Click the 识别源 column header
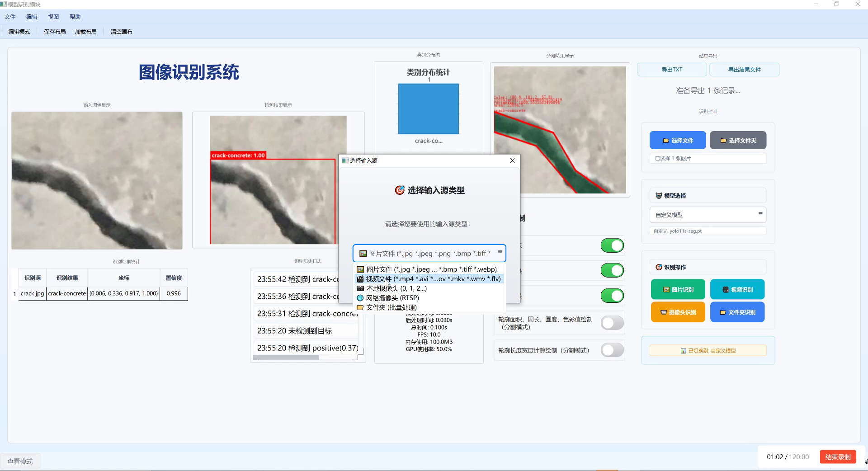 32,278
